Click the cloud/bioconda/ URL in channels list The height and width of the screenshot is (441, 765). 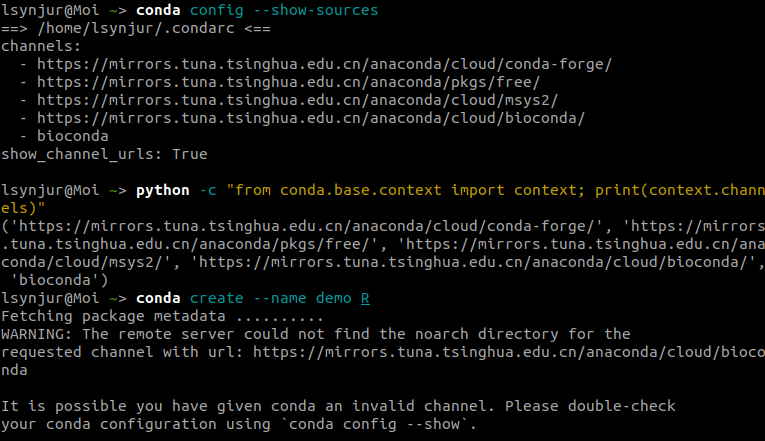(311, 118)
